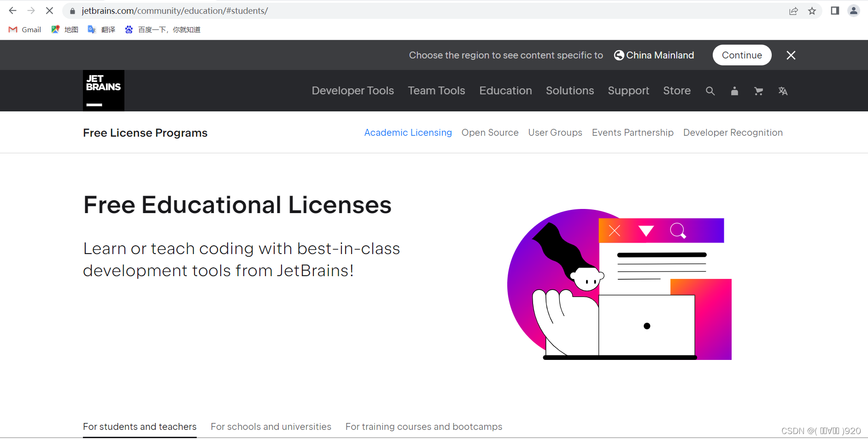Image resolution: width=868 pixels, height=440 pixels.
Task: Open the language selector icon
Action: coord(783,91)
